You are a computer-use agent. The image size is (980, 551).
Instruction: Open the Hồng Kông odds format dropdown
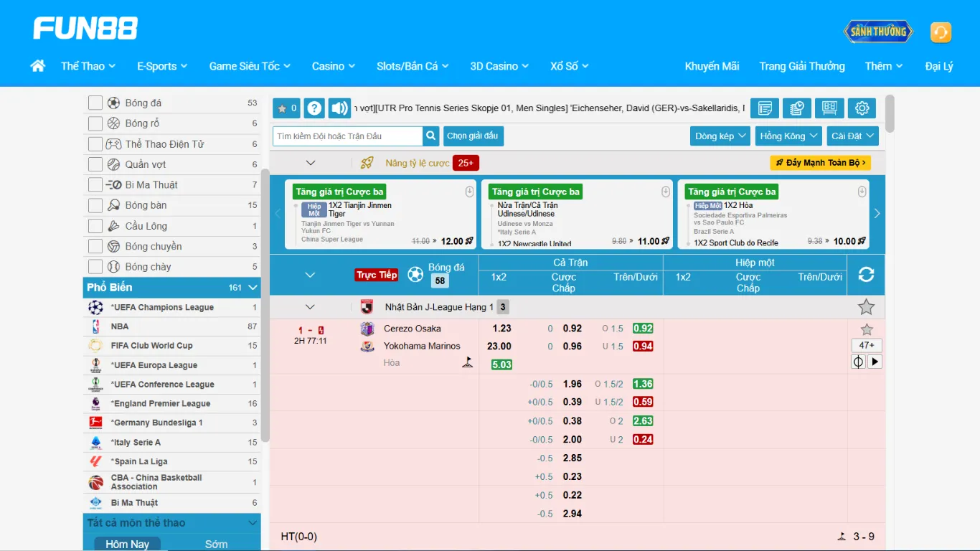click(x=788, y=136)
